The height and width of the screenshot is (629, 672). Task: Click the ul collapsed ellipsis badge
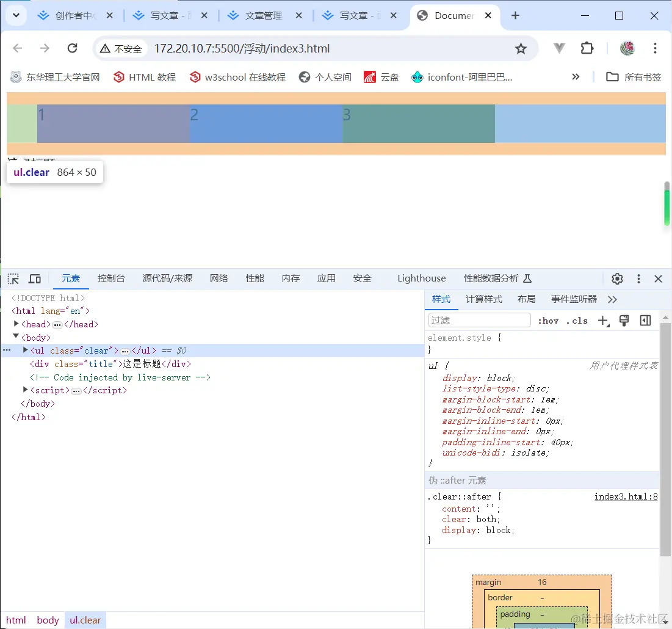point(125,351)
